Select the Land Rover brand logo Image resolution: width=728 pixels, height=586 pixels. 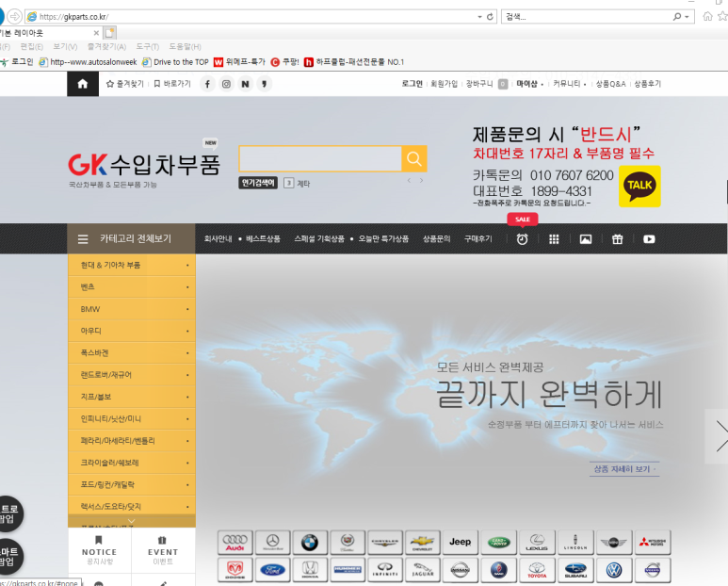pos(498,543)
